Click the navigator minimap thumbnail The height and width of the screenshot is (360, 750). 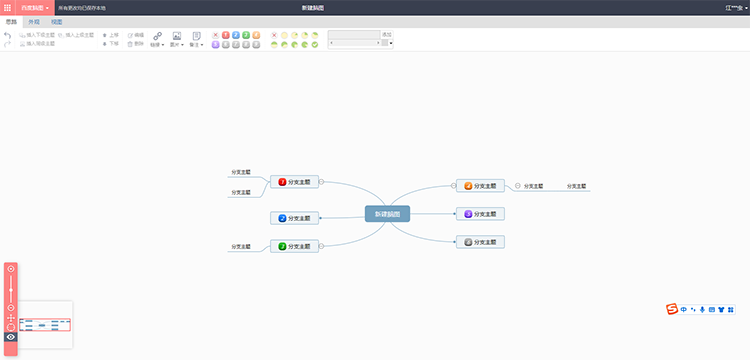45,325
